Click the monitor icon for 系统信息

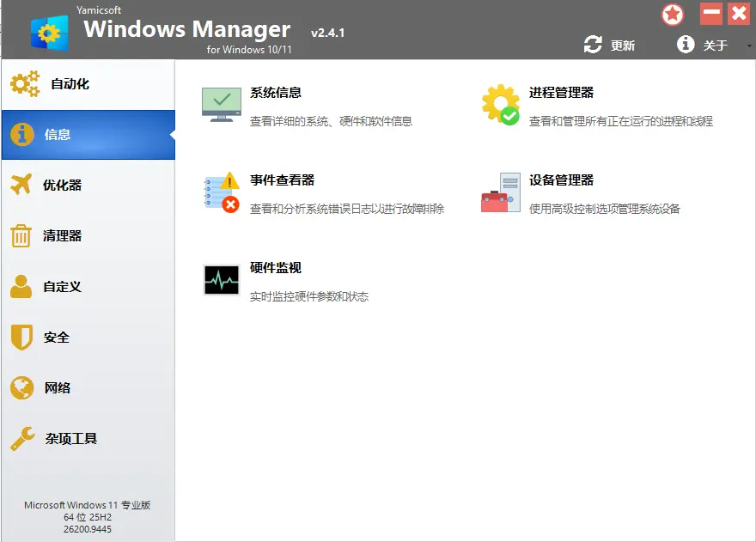coord(222,105)
